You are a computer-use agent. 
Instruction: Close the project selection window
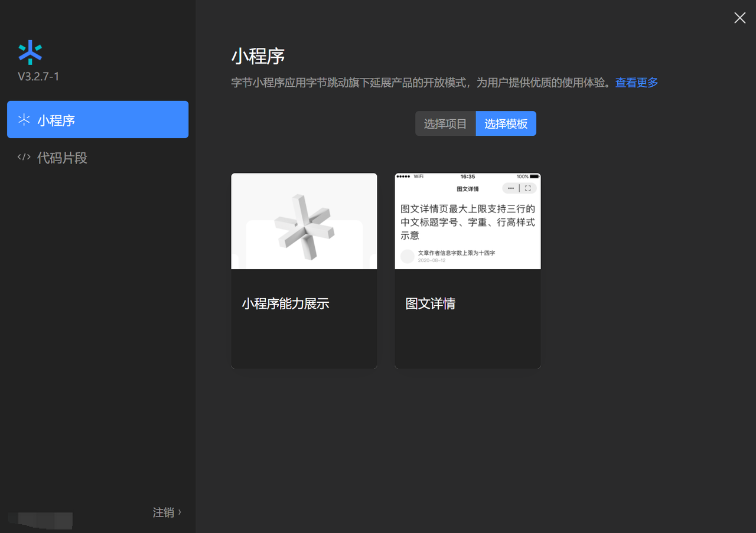(x=739, y=18)
